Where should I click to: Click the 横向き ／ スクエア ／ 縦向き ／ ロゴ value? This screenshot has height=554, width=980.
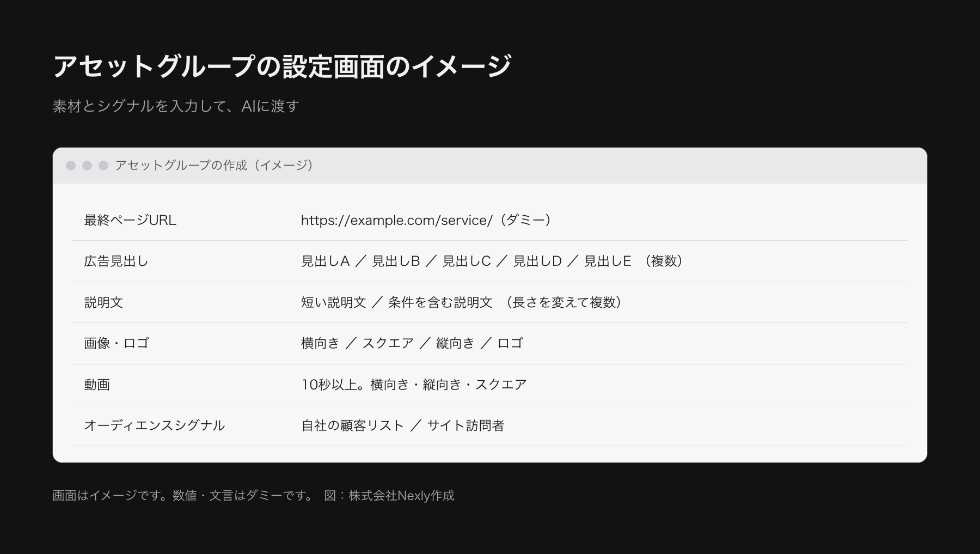pyautogui.click(x=412, y=343)
